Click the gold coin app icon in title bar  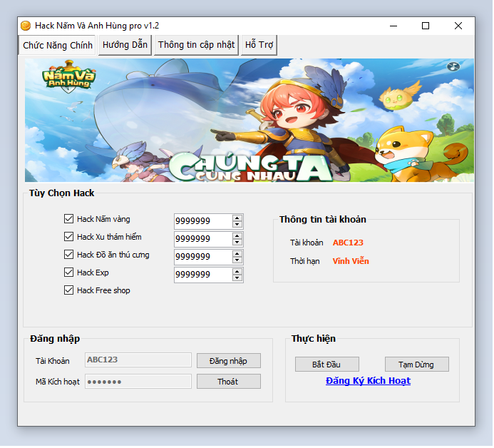coord(26,26)
